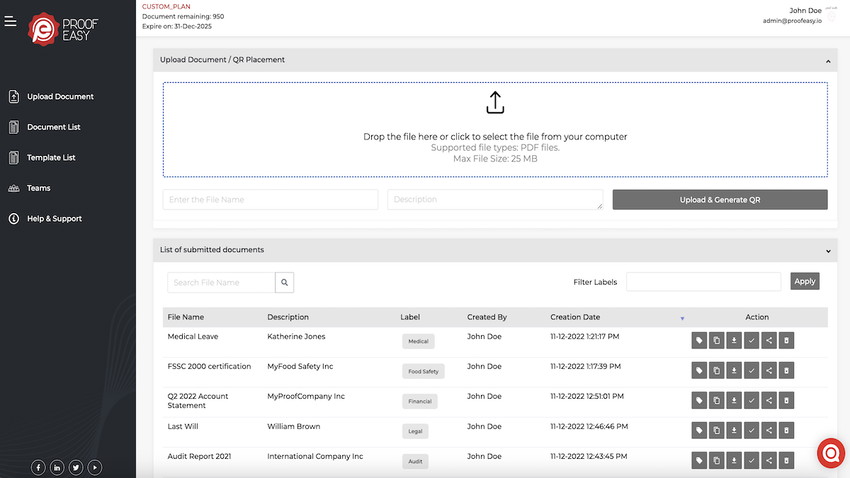Select the Audit Report 2021 file name
This screenshot has height=478, width=850.
tap(199, 456)
